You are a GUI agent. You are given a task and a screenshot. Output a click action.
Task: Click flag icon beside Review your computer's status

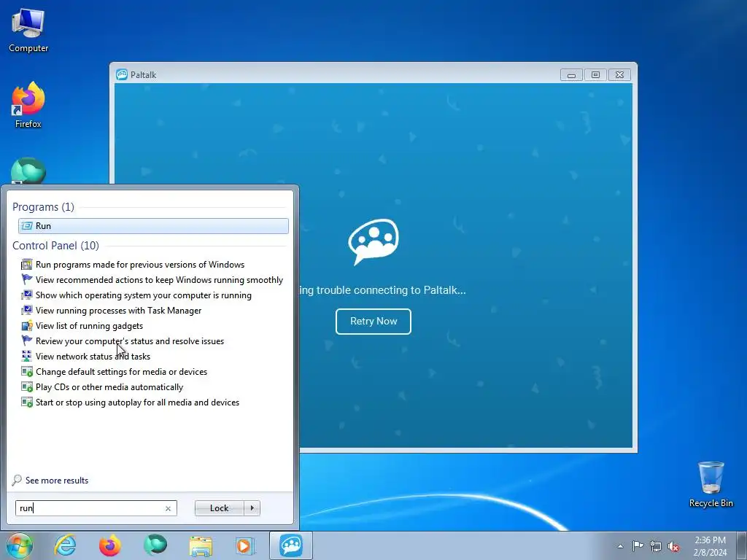point(27,341)
